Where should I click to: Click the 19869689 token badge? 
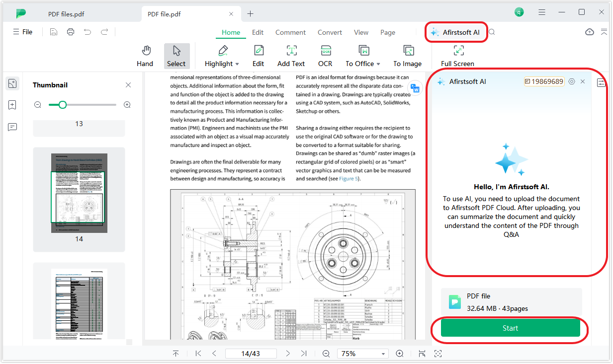pyautogui.click(x=544, y=81)
